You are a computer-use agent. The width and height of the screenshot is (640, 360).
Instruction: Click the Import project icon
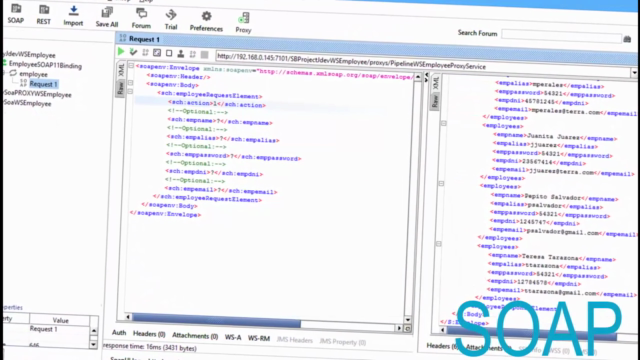(73, 11)
